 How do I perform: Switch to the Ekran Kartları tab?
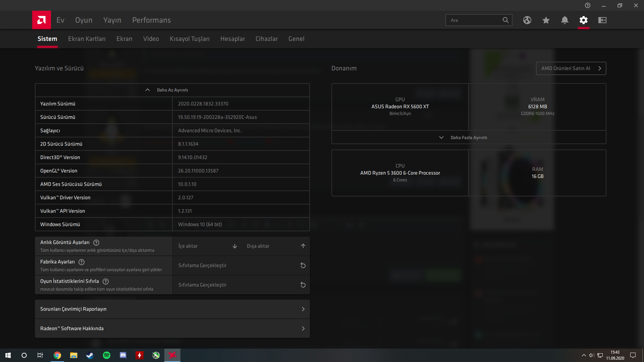point(87,39)
